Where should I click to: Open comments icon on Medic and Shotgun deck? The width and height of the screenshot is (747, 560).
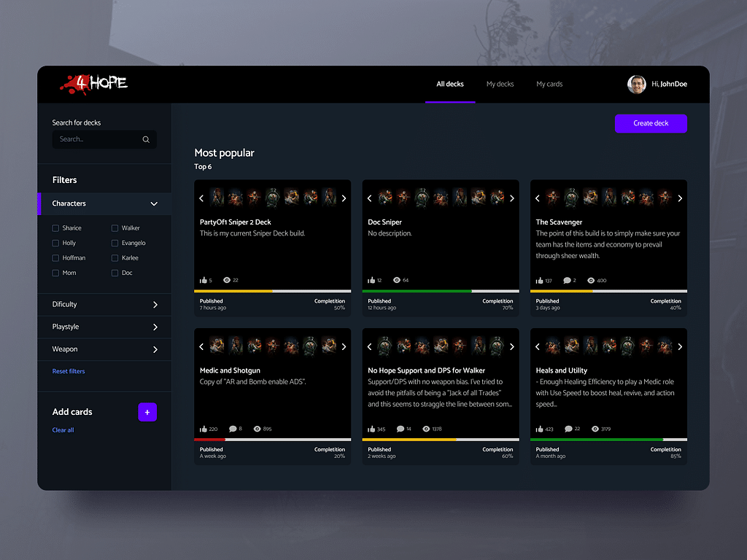[x=233, y=429]
